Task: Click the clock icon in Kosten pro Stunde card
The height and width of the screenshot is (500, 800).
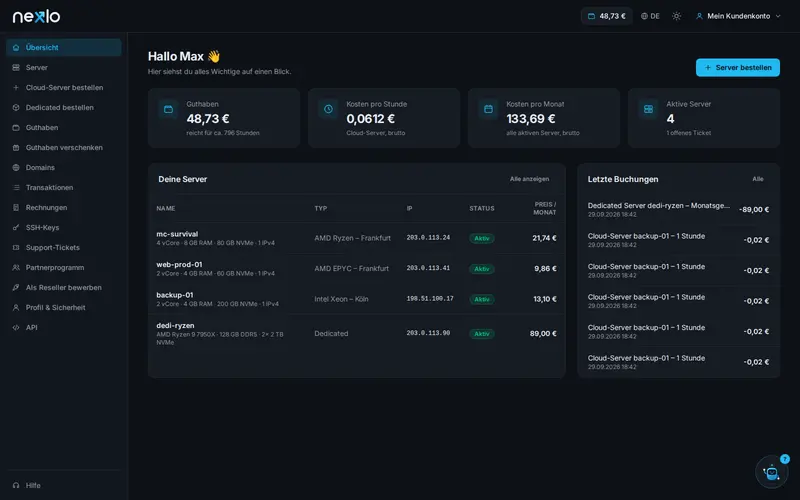Action: click(329, 109)
